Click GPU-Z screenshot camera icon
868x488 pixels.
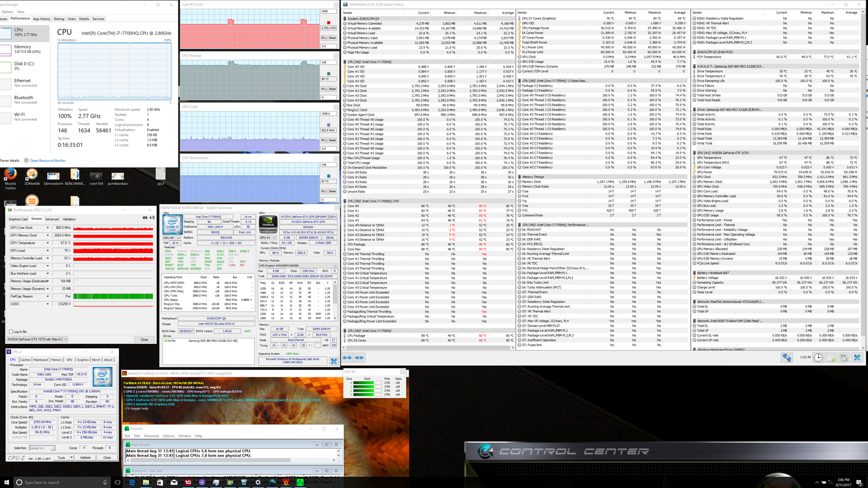point(145,218)
